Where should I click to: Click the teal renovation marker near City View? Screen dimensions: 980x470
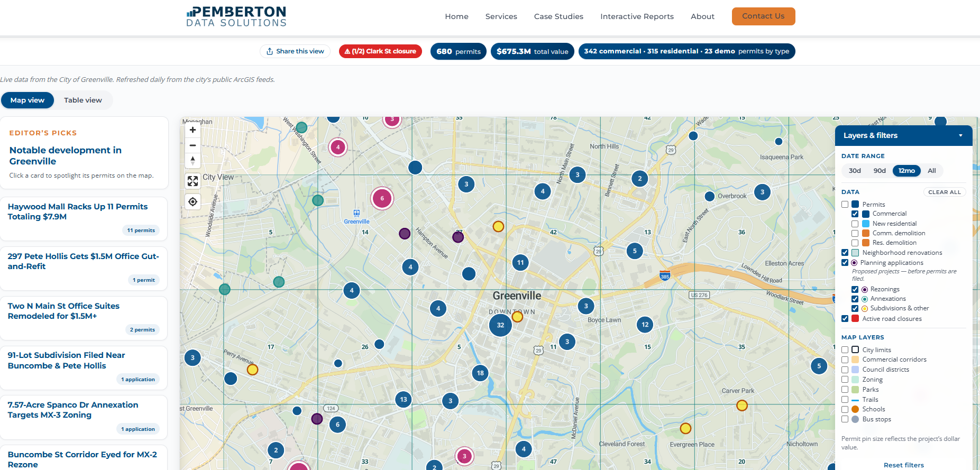click(x=318, y=200)
